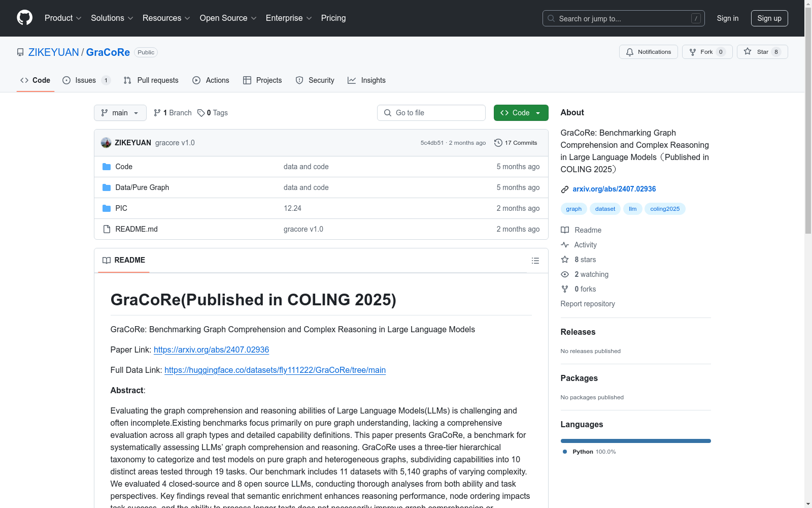Screen dimensions: 812x508
Task: Click Report repository link
Action: (588, 304)
